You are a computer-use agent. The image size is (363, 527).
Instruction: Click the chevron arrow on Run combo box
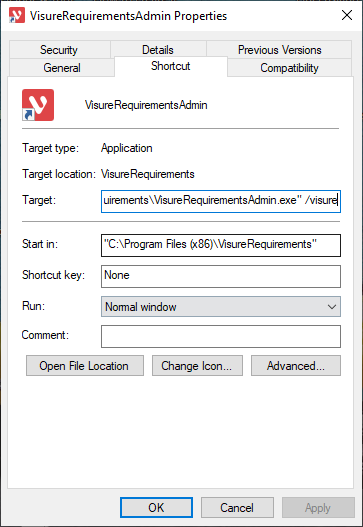tap(332, 307)
